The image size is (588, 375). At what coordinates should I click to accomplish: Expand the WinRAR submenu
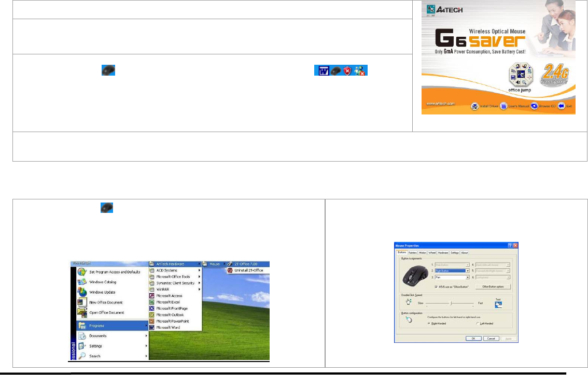pyautogui.click(x=175, y=289)
